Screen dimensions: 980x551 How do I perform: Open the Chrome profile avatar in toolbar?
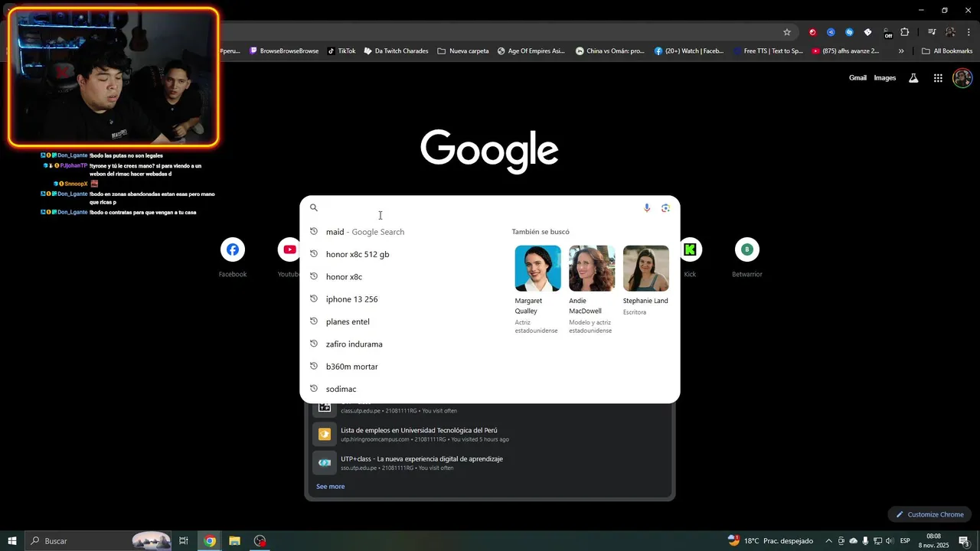click(950, 32)
